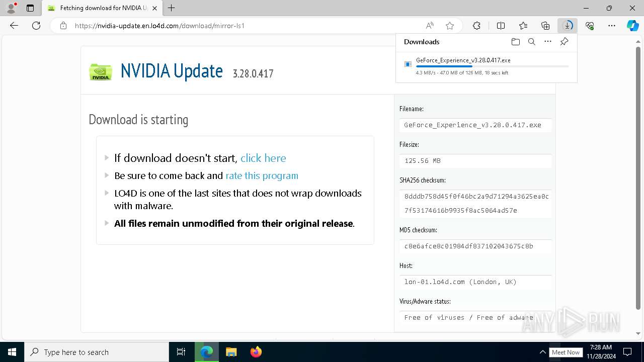
Task: Open Read aloud icon in address bar
Action: click(x=430, y=26)
